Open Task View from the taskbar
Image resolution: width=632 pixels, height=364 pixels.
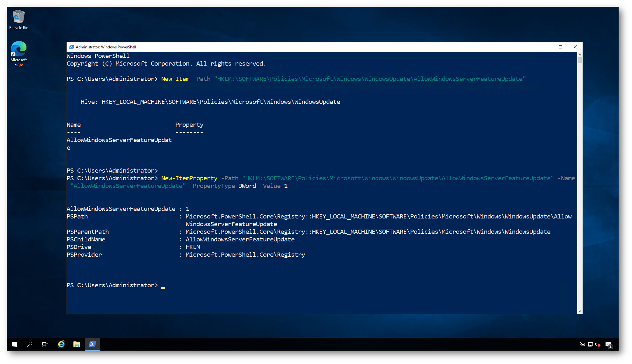[x=45, y=344]
